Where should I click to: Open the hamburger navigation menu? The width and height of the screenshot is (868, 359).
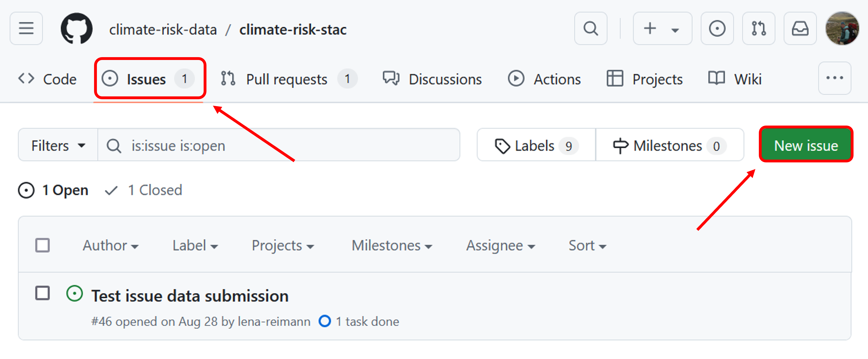click(x=26, y=28)
